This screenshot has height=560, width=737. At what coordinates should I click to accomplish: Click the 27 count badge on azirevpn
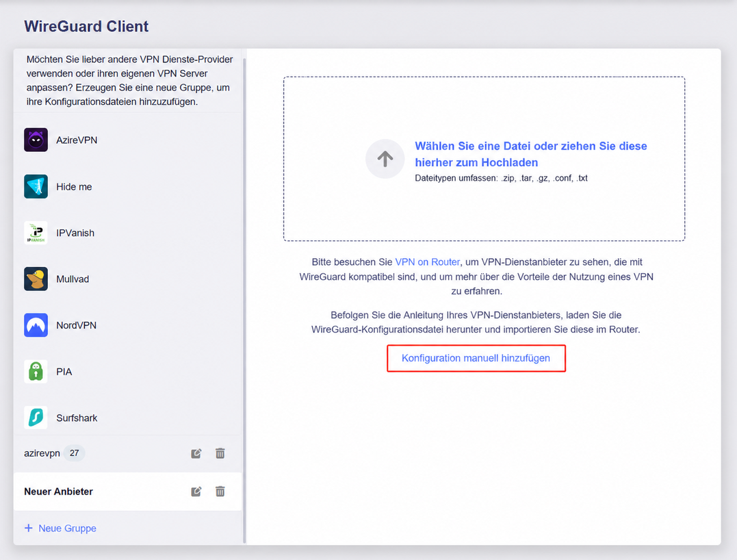[x=75, y=453]
